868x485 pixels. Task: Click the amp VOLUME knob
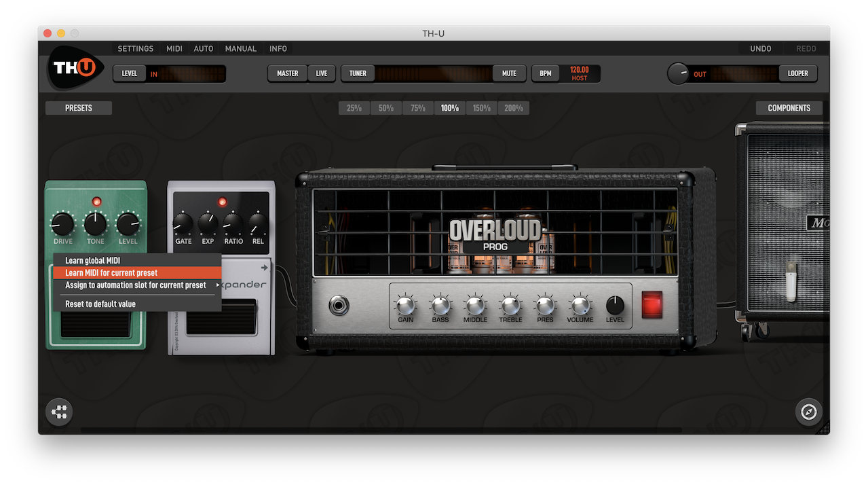[x=580, y=304]
